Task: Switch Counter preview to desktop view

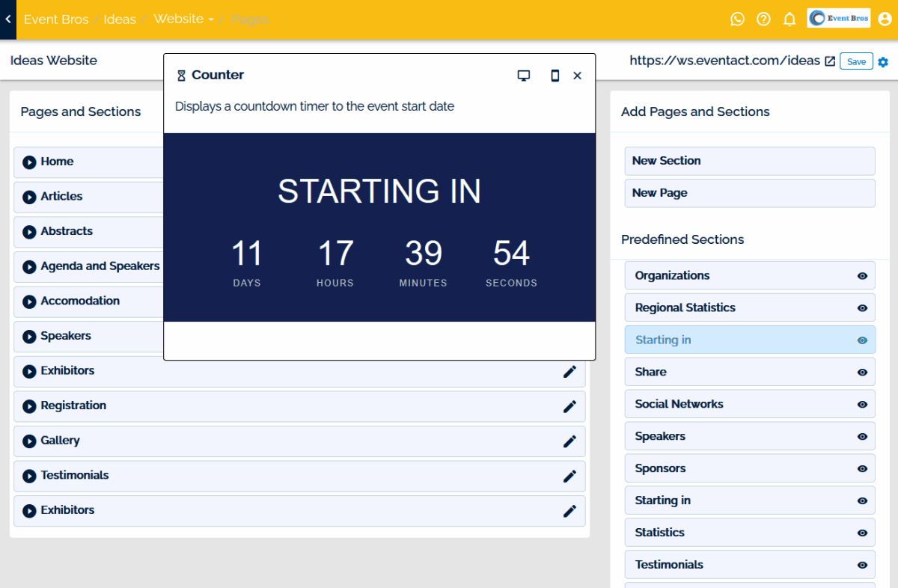Action: coord(524,76)
